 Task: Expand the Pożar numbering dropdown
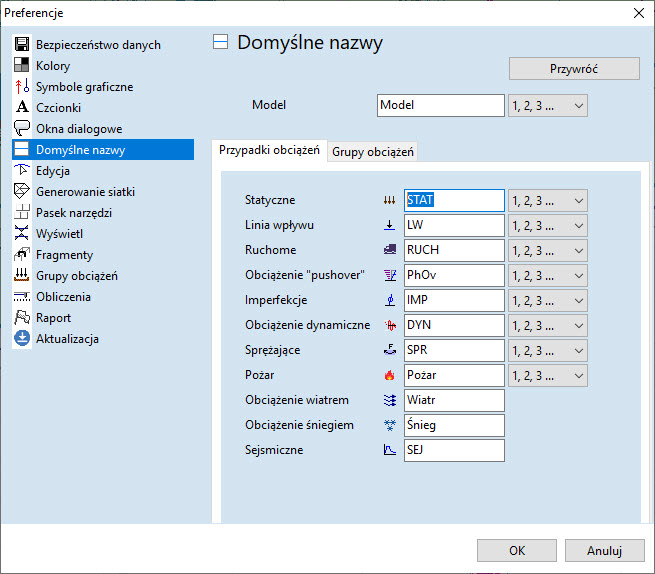click(547, 375)
